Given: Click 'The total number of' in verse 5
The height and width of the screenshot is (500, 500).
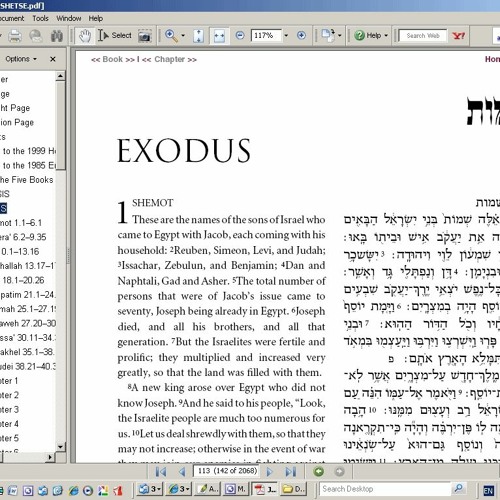Looking at the screenshot, I should point(281,281).
